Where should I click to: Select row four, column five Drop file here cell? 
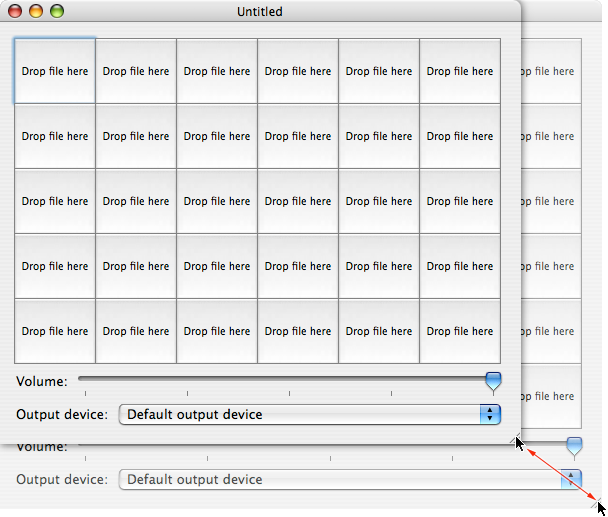click(x=379, y=266)
